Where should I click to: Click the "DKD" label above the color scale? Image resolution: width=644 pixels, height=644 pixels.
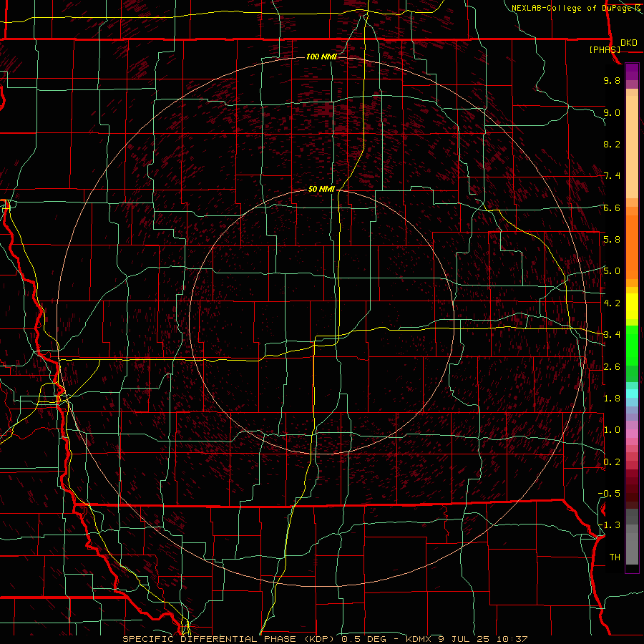tap(628, 42)
